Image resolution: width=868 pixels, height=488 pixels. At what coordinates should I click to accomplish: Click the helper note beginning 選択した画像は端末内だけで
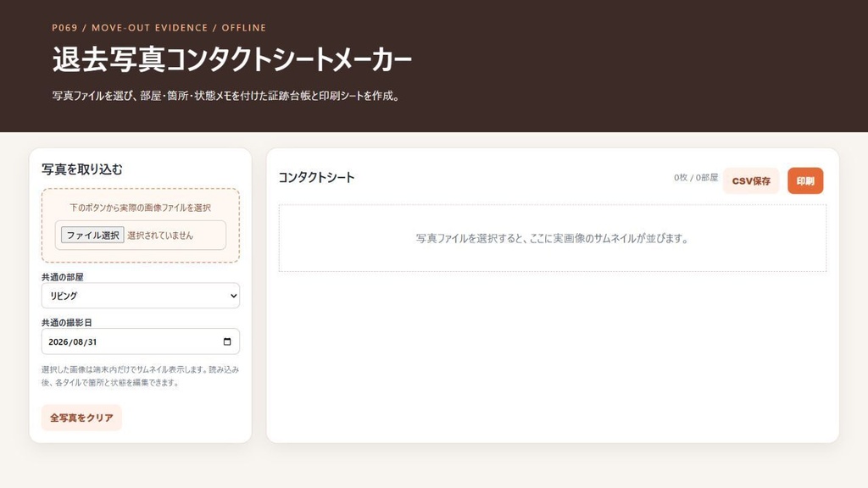(140, 375)
